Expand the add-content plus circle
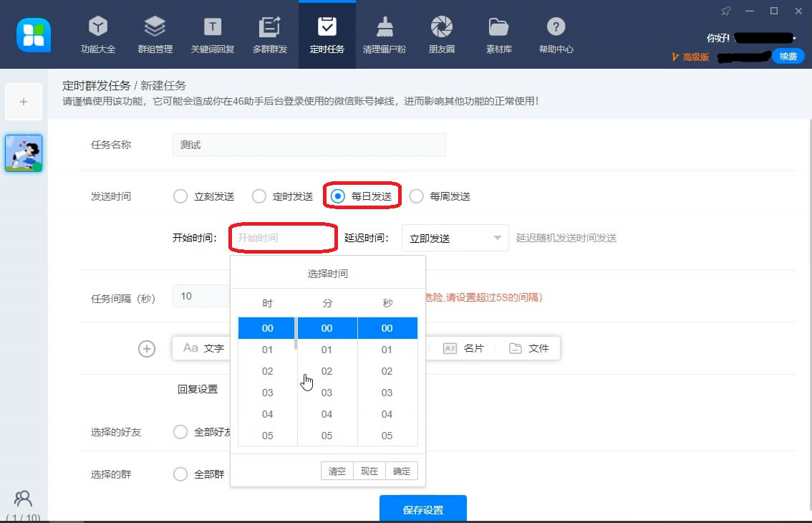This screenshot has height=523, width=812. click(146, 349)
